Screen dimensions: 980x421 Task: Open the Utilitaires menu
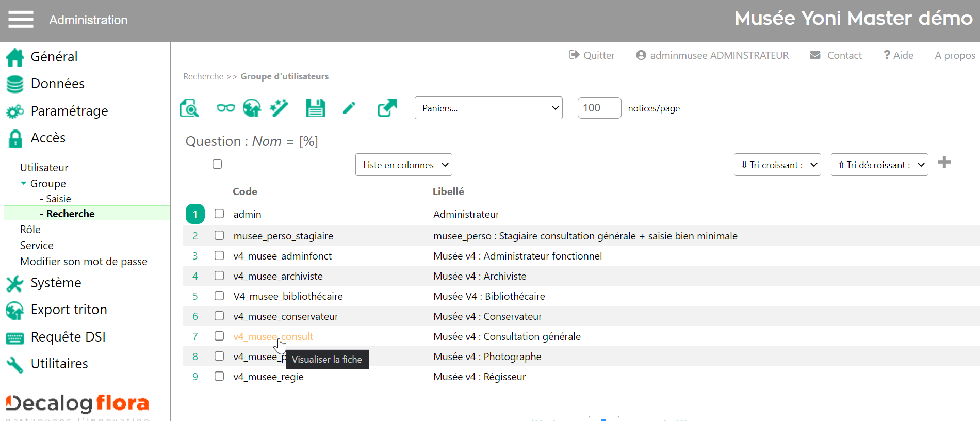[x=59, y=364]
